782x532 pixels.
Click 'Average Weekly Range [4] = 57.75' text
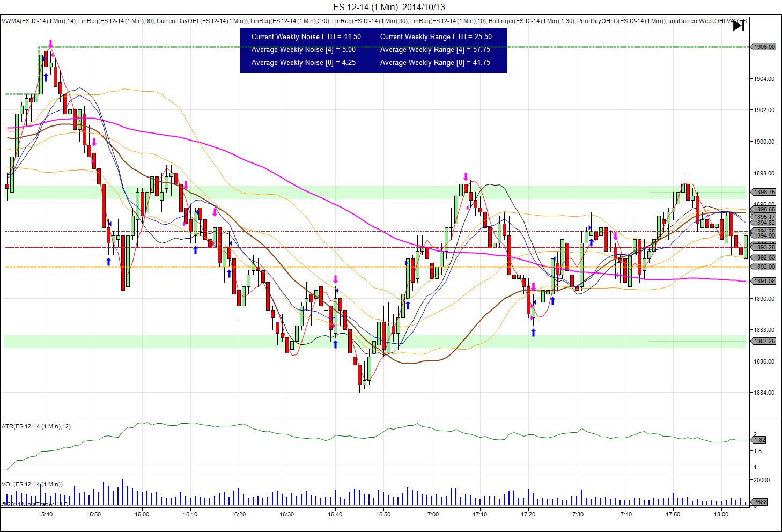pos(435,50)
